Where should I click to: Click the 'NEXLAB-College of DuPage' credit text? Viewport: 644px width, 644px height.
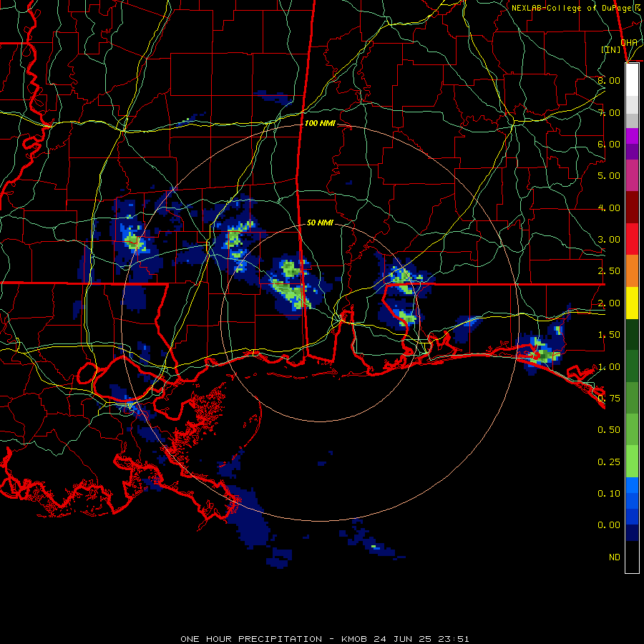tap(572, 8)
